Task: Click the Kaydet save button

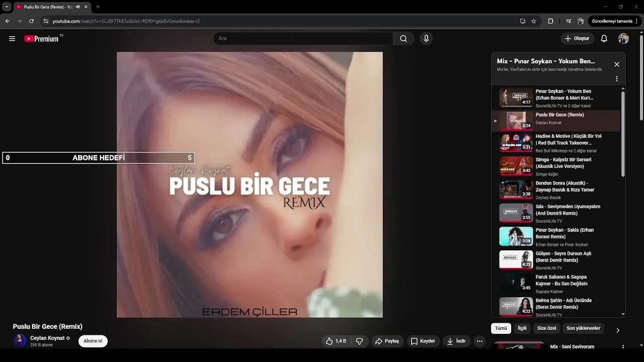Action: (423, 341)
